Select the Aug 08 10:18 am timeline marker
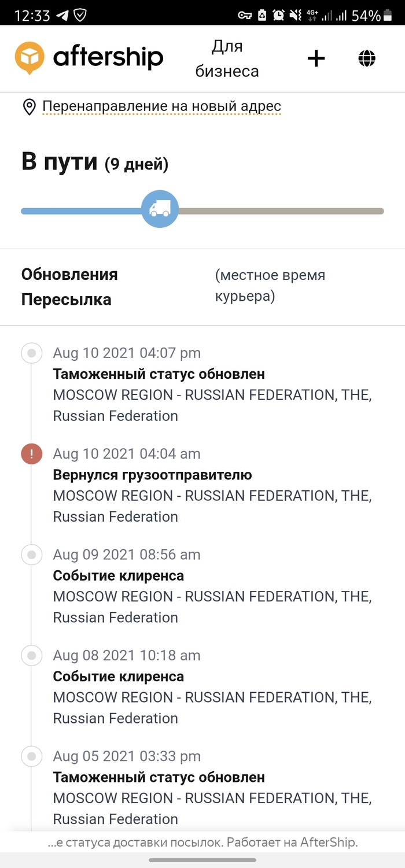405x868 pixels. coord(32,655)
